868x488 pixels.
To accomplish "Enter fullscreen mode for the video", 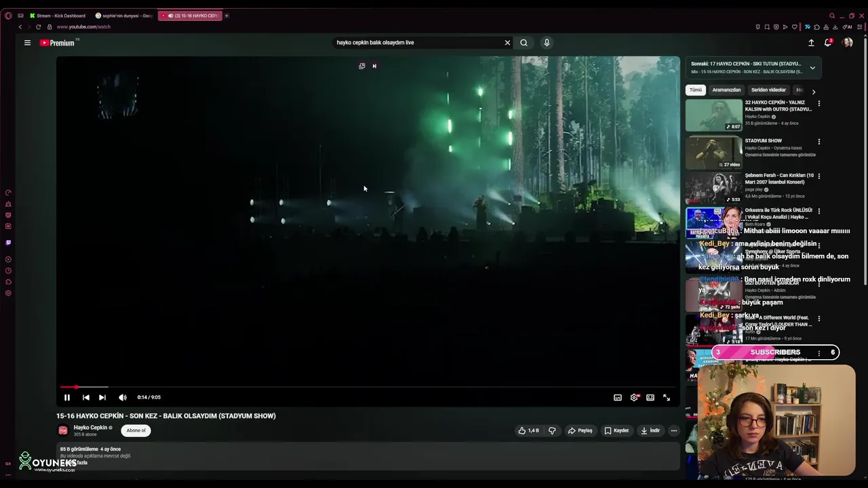I will (x=667, y=398).
